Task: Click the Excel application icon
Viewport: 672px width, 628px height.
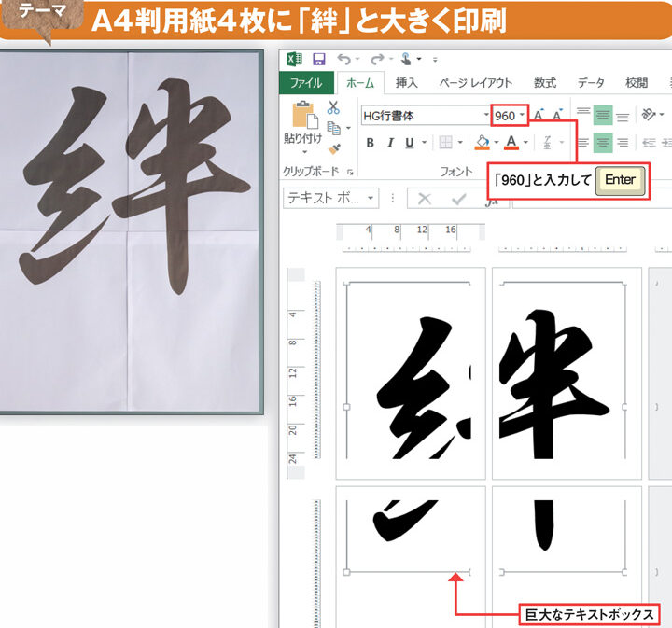Action: coord(294,59)
